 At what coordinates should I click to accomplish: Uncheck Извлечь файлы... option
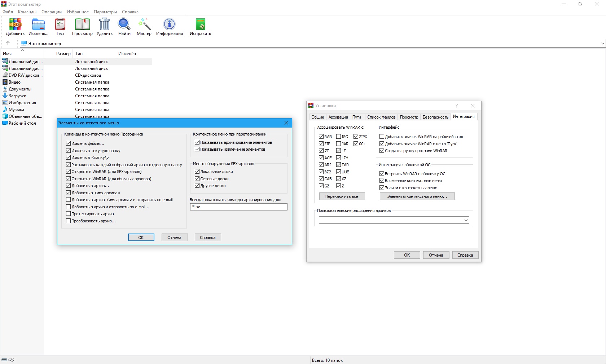pos(68,143)
